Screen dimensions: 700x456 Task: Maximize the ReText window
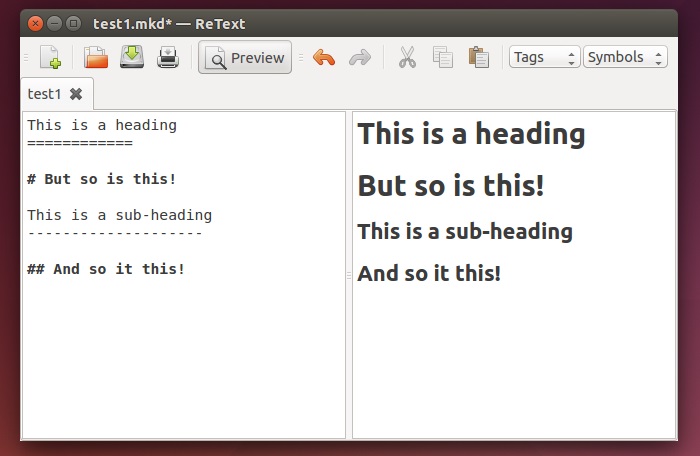tap(74, 23)
